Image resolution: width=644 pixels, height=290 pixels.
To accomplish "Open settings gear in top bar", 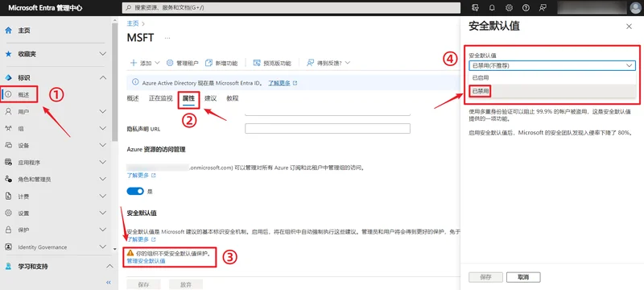I will (509, 7).
